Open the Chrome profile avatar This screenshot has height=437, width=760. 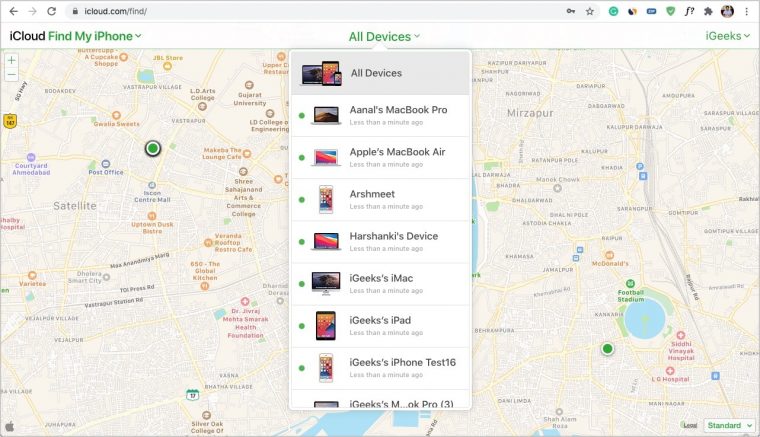click(x=727, y=11)
